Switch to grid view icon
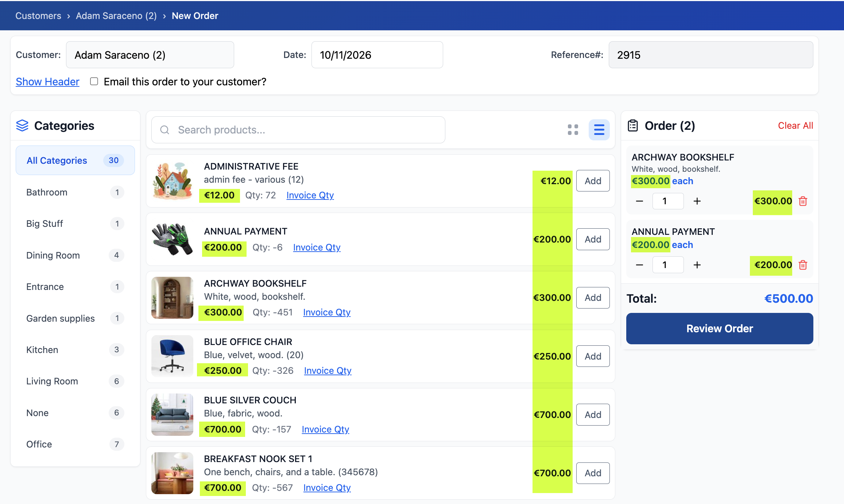844x504 pixels. pyautogui.click(x=573, y=130)
